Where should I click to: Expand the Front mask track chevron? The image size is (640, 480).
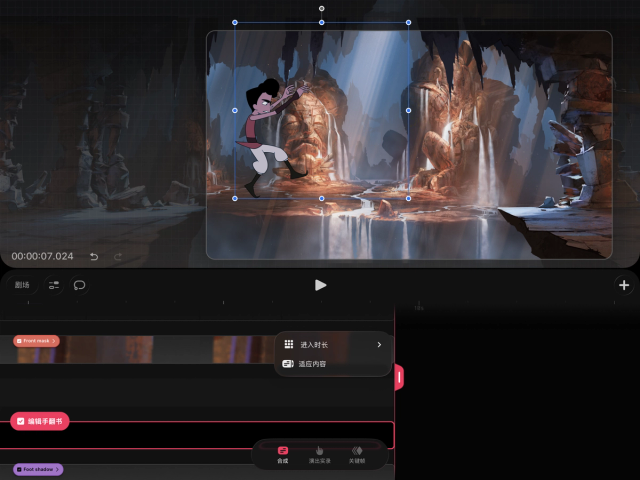[54, 341]
